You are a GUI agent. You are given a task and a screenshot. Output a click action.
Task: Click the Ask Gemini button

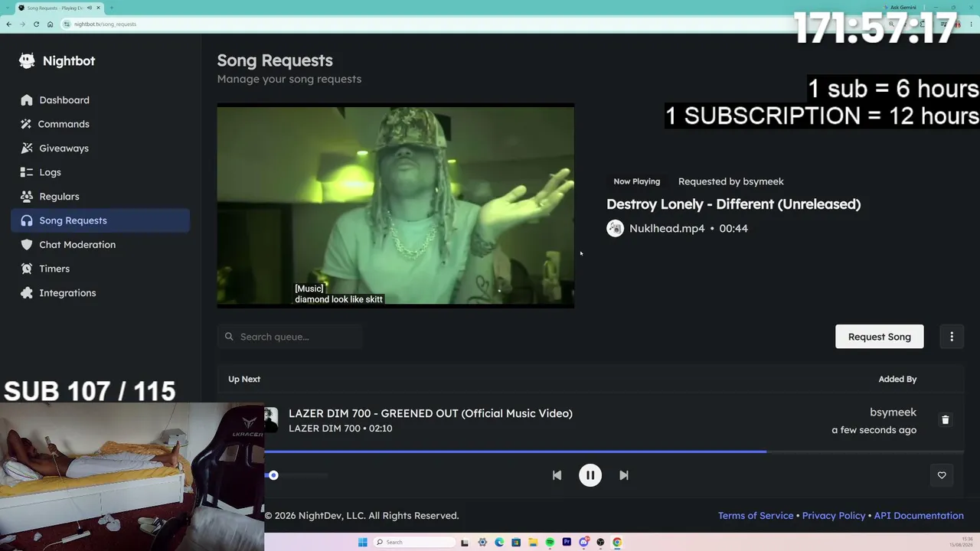click(900, 8)
